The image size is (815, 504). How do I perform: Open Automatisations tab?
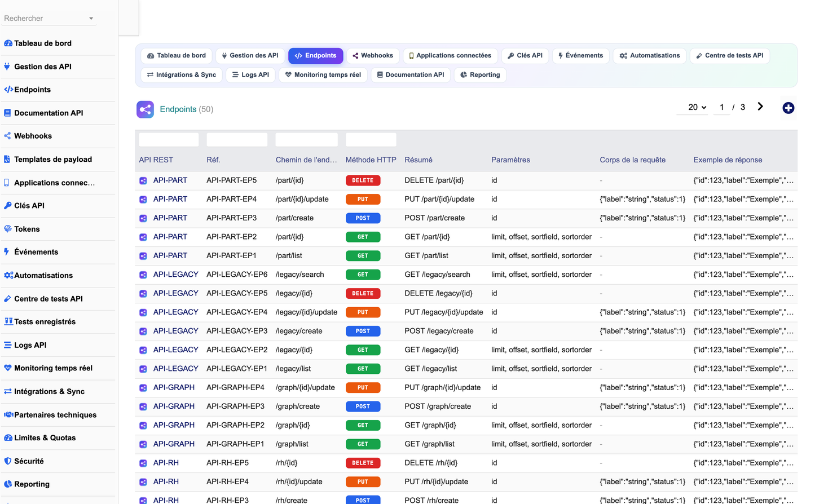click(x=649, y=56)
